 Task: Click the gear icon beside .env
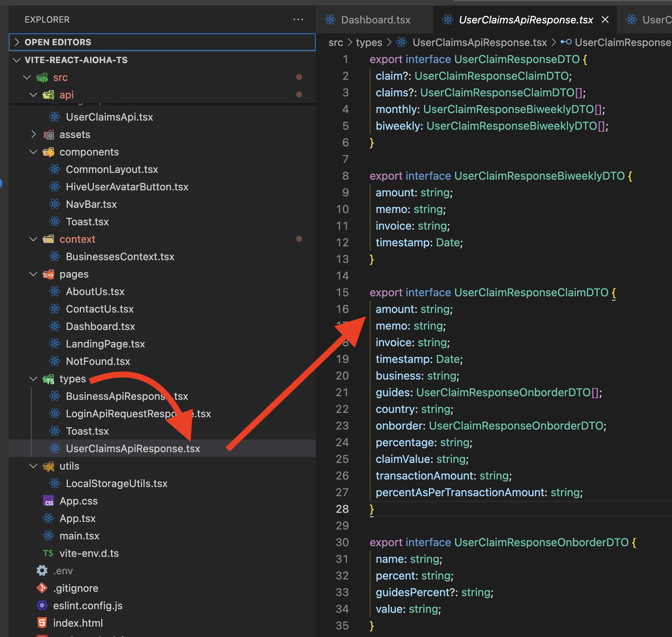(42, 571)
